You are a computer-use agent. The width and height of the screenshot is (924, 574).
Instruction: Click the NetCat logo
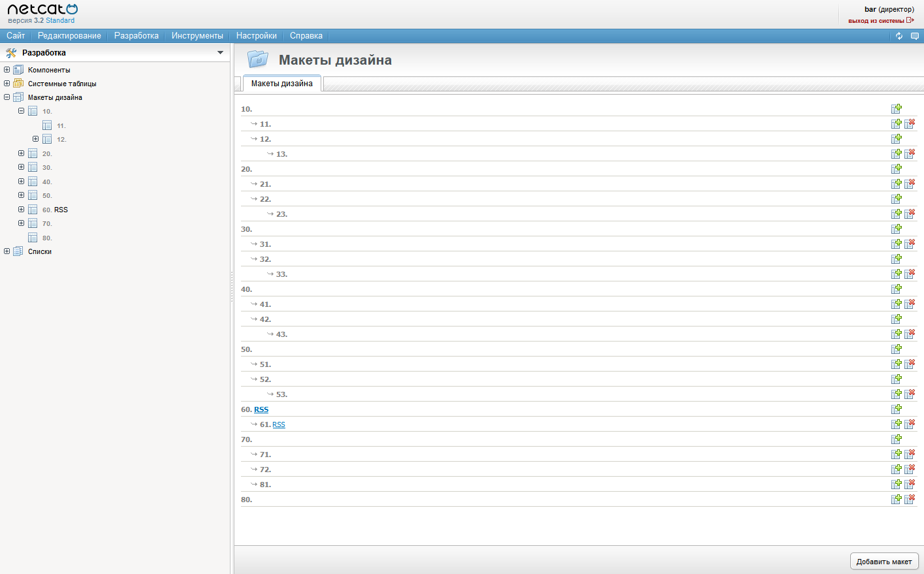click(x=42, y=10)
